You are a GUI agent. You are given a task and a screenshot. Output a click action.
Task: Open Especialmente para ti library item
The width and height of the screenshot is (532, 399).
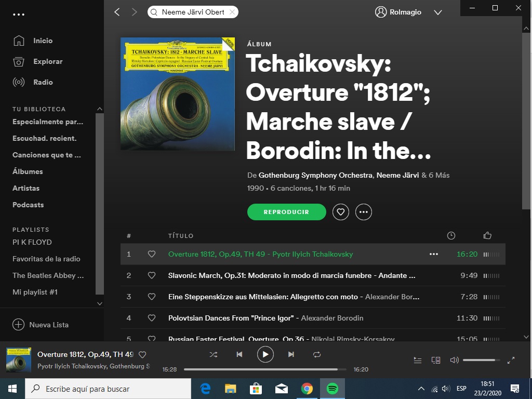(x=48, y=122)
